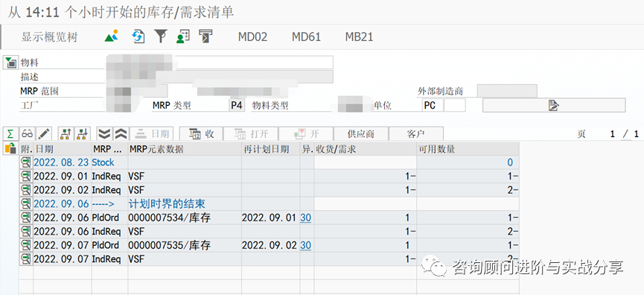This screenshot has width=644, height=295.
Task: Click the 收货/需求 column header
Action: (x=366, y=149)
